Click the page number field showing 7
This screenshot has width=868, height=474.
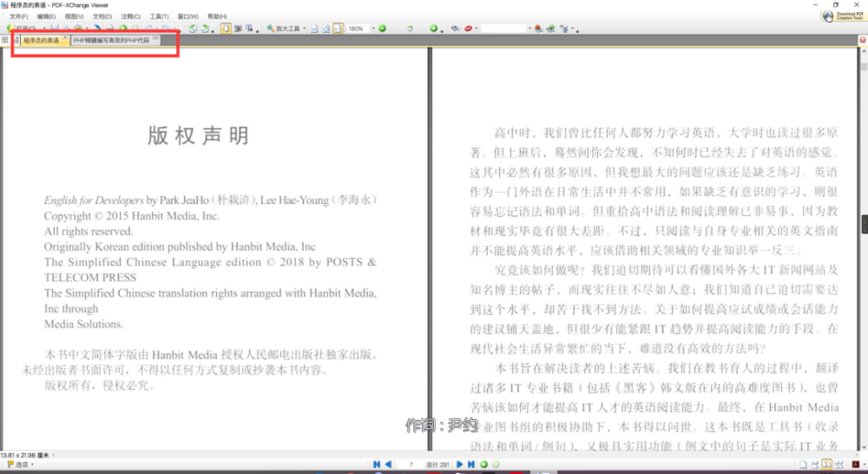[x=411, y=464]
